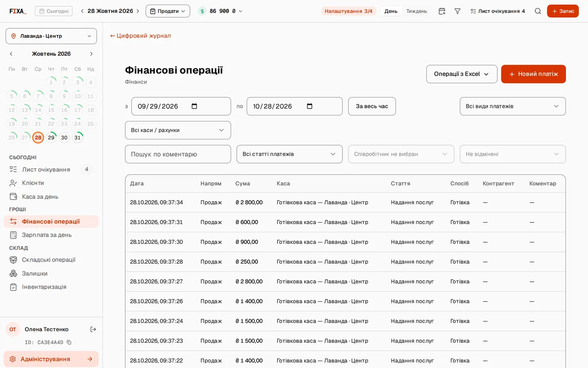Screen dimensions: 588x368
Task: Open the Всі статті платежів dropdown
Action: pos(289,154)
